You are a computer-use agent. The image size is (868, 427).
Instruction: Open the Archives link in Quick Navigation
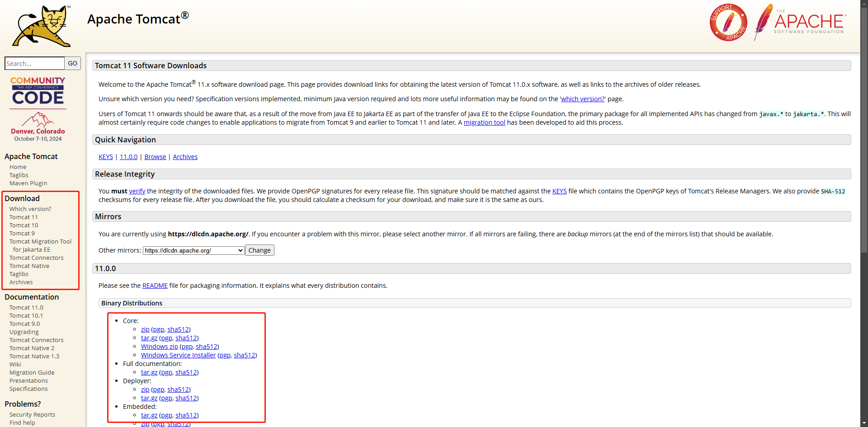[185, 157]
